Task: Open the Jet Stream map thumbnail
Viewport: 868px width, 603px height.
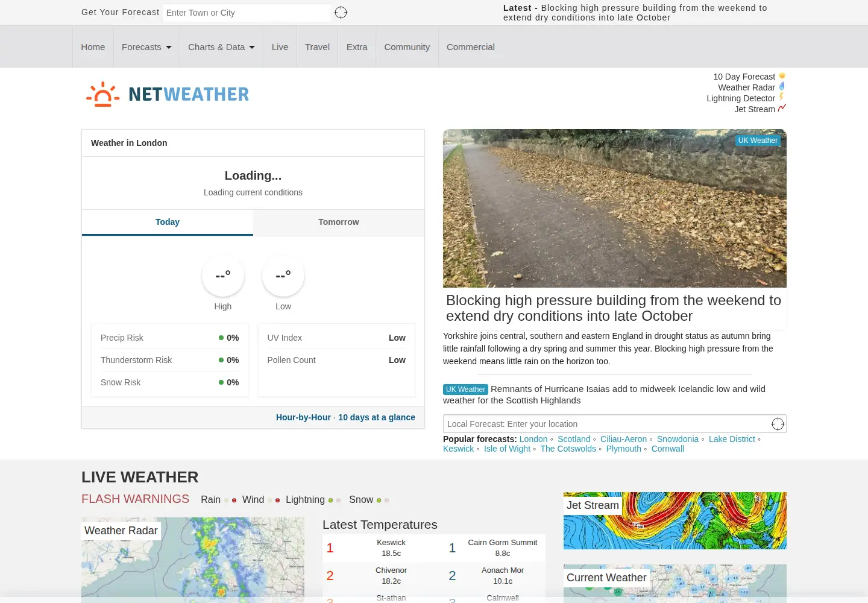Action: pyautogui.click(x=675, y=520)
